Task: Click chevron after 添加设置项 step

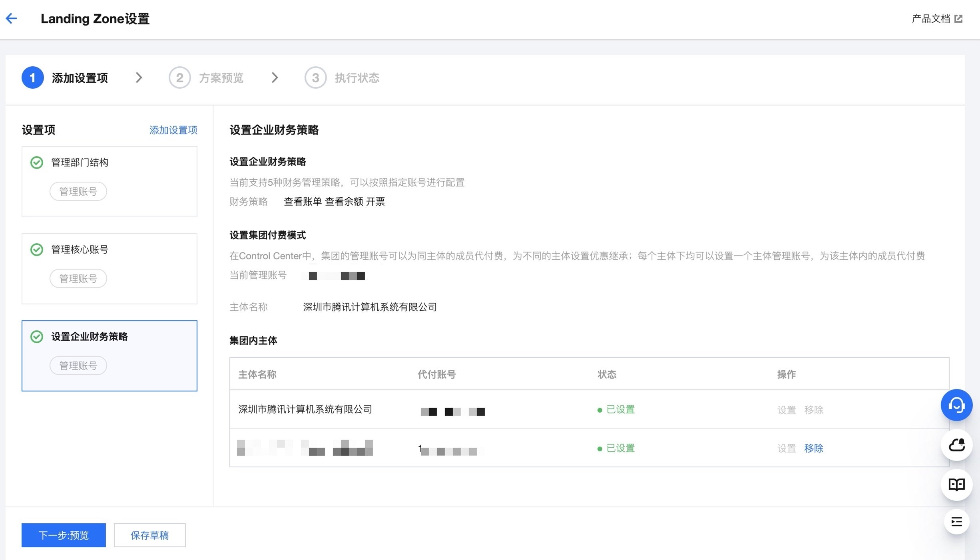Action: pyautogui.click(x=139, y=77)
